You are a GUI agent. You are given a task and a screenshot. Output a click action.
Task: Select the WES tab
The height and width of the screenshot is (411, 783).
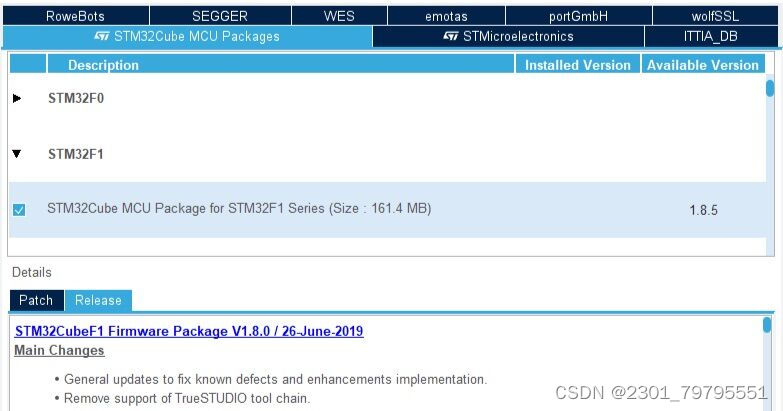pos(339,16)
